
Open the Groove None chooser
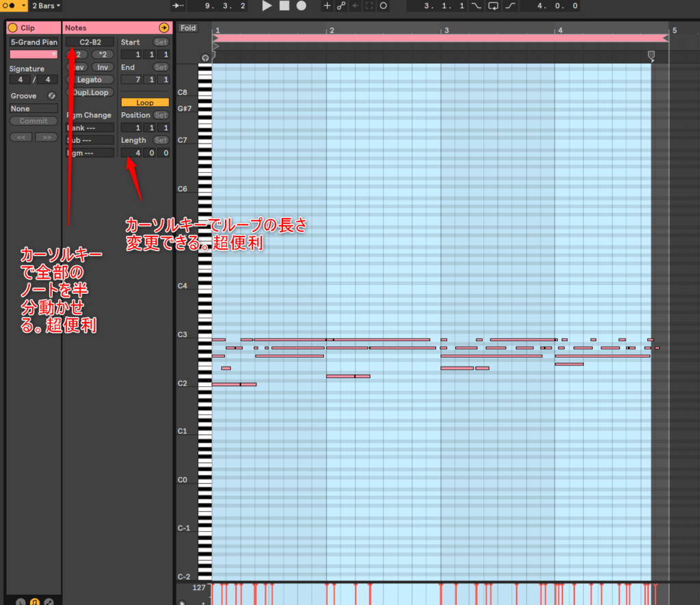coord(33,109)
